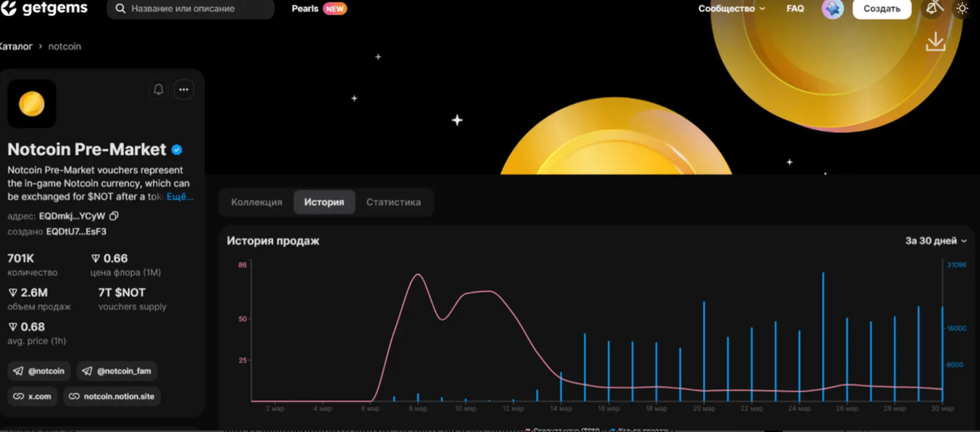Open the Pearls NEW link
Image resolution: width=980 pixels, height=432 pixels.
pyautogui.click(x=318, y=9)
